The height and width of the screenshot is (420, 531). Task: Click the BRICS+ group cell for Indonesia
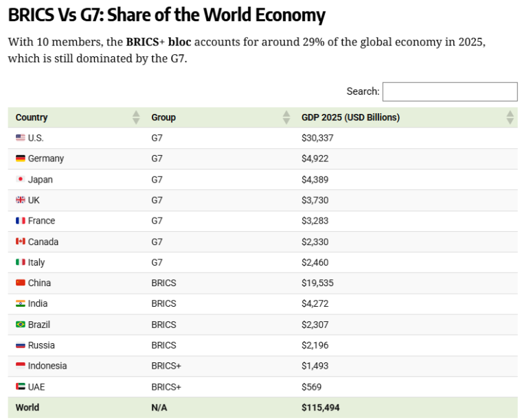(166, 366)
